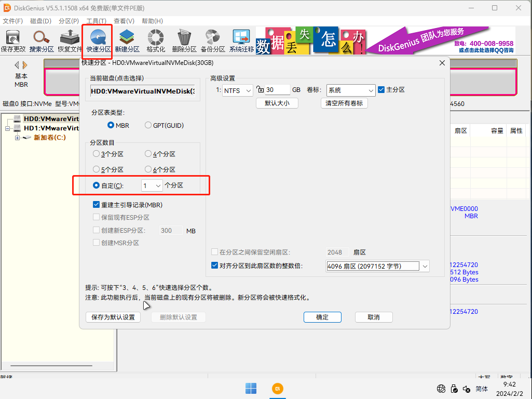Viewport: 532px width, 399px height.
Task: Click current disk selector HD0:VMwareVirtualNVMeDisk
Action: pos(143,91)
